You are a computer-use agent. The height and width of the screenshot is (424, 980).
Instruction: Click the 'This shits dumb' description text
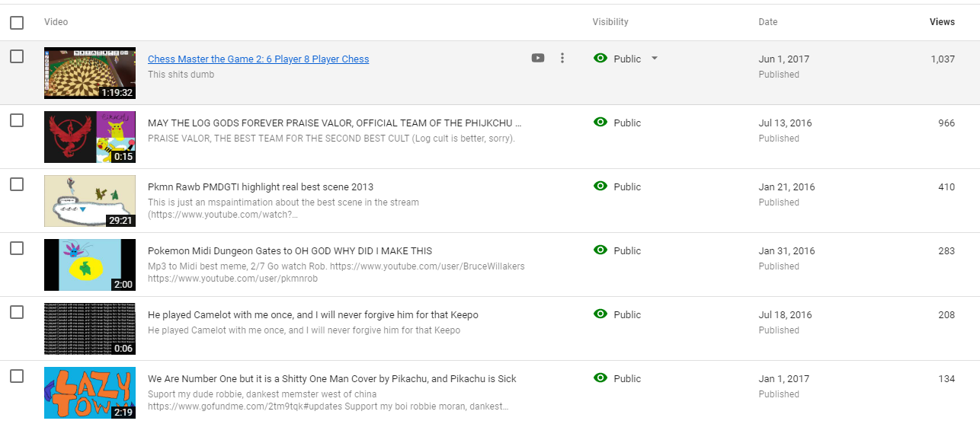click(x=181, y=75)
